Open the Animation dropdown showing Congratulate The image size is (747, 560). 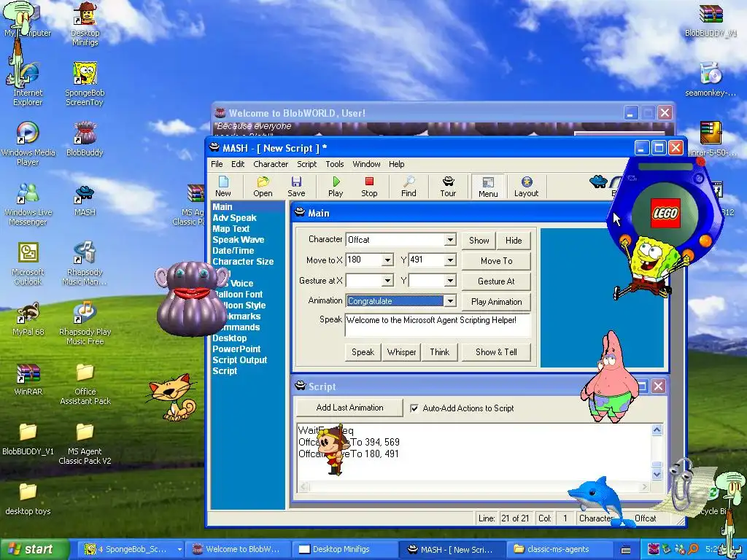[449, 301]
